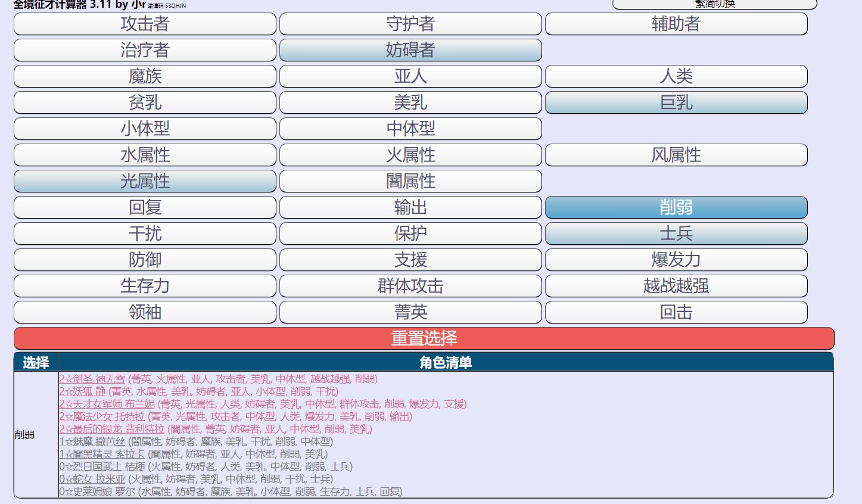Screen dimensions: 862x504
Task: Choose the 干扰 tag
Action: (x=145, y=234)
